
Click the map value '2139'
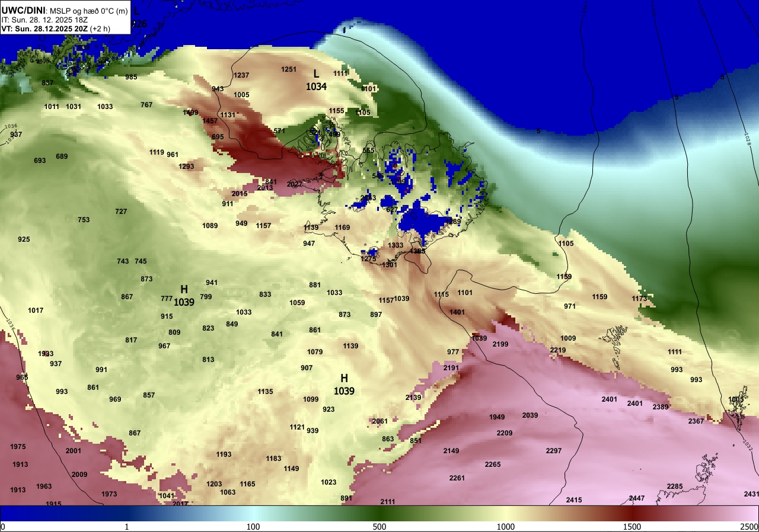(413, 398)
